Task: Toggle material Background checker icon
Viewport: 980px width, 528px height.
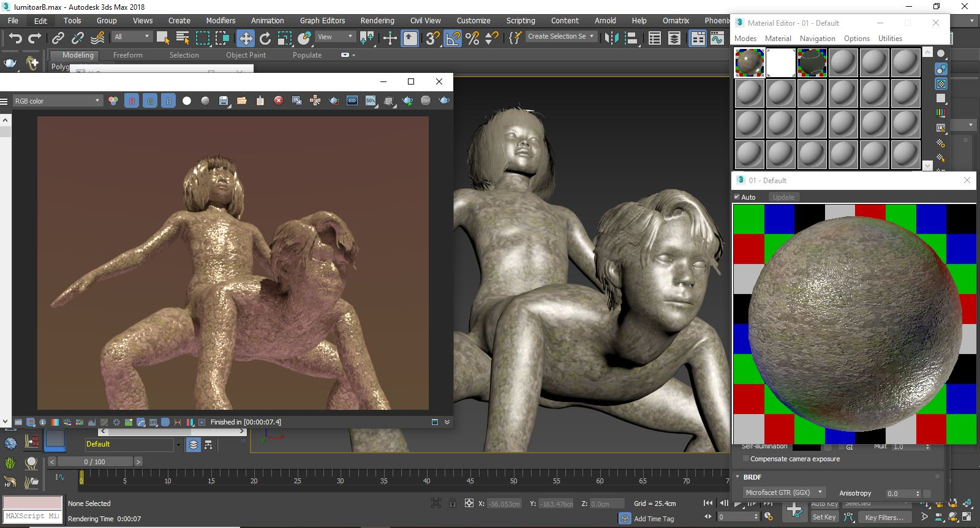Action: [941, 84]
